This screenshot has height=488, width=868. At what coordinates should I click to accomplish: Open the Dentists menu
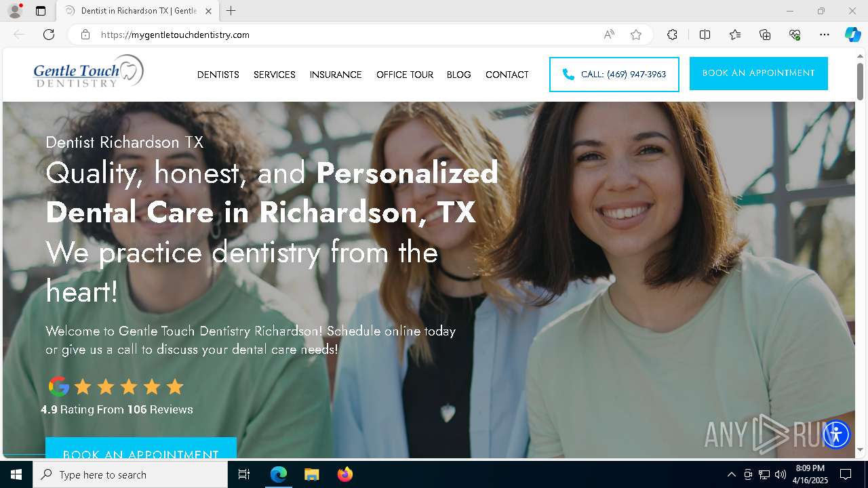click(x=218, y=75)
